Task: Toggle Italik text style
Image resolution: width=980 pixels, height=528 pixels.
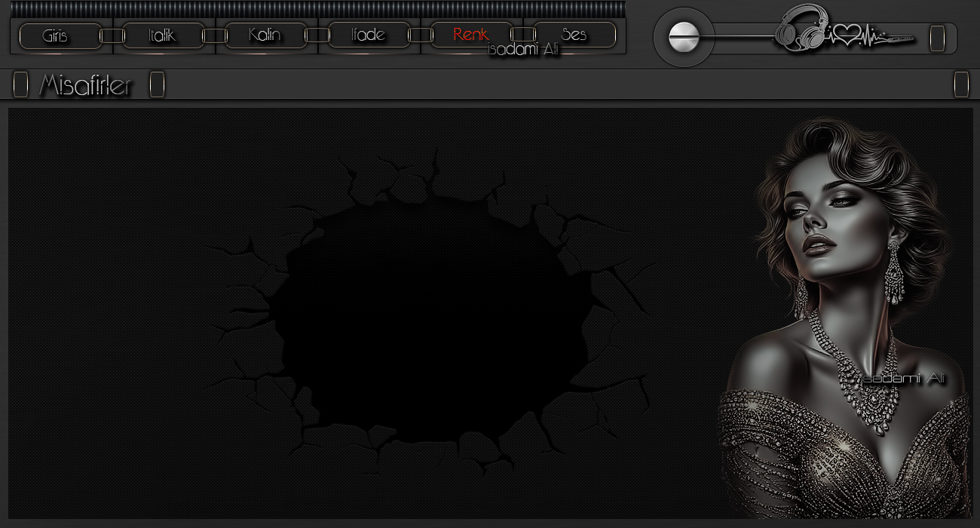Action: [x=163, y=35]
